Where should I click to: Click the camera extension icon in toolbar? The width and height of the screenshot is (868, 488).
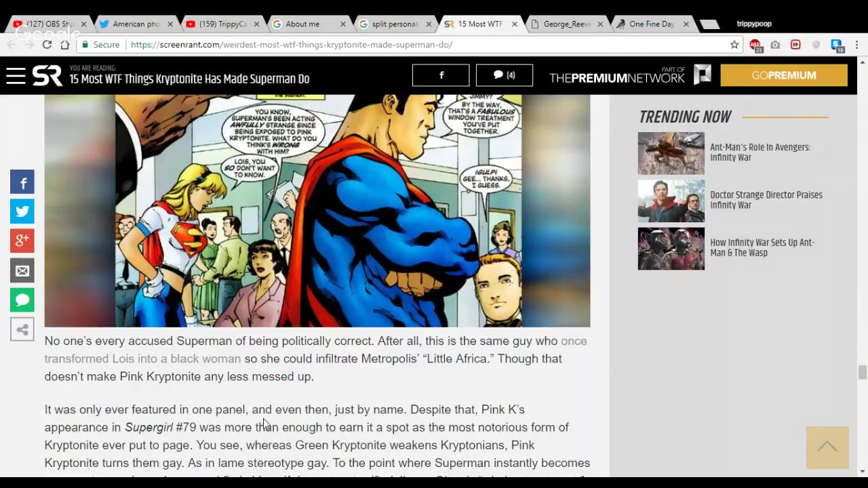[775, 45]
